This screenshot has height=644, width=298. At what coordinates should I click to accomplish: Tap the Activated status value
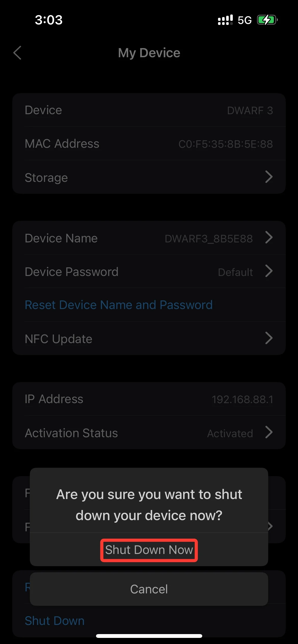click(x=230, y=433)
